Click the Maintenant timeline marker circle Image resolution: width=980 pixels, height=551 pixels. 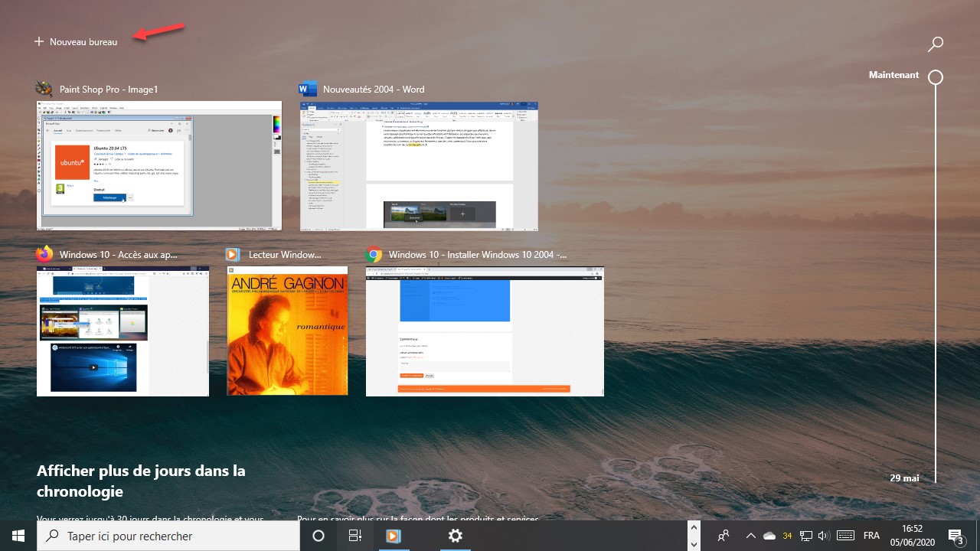935,77
